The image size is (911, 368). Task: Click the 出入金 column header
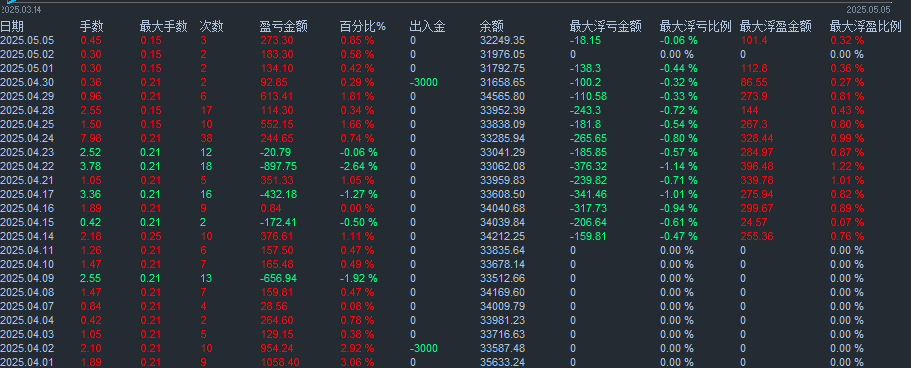(x=428, y=26)
